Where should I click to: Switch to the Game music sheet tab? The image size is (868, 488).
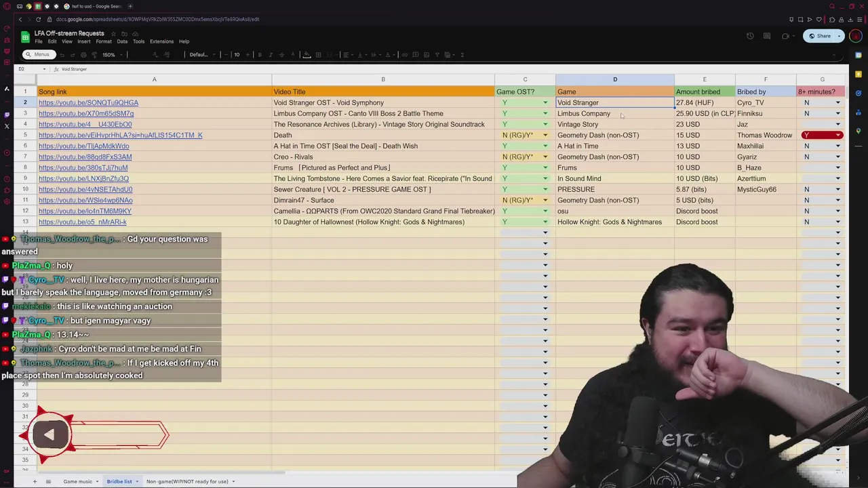click(x=77, y=481)
